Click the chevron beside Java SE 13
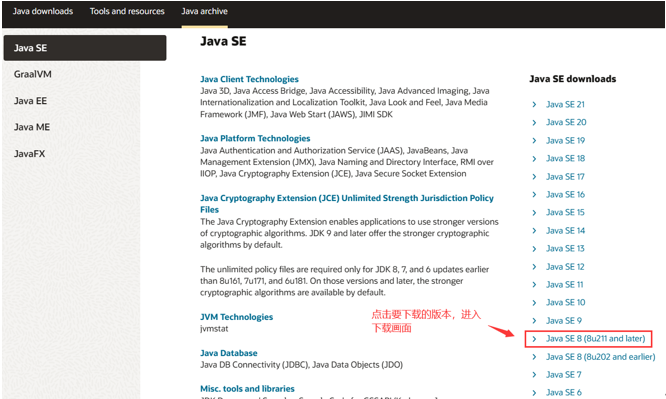The height and width of the screenshot is (399, 666). (x=534, y=249)
